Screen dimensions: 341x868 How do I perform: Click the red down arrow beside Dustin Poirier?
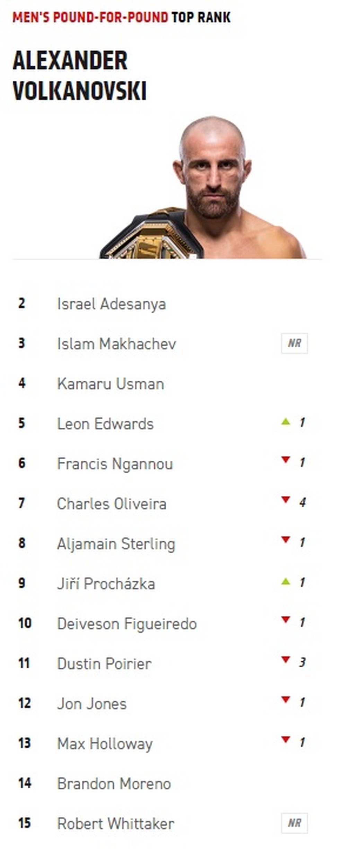click(286, 660)
